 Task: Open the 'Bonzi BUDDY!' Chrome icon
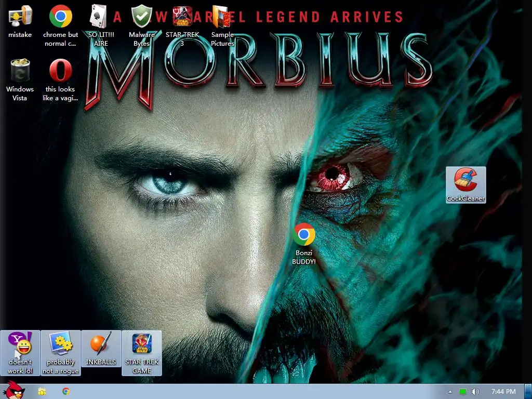304,244
